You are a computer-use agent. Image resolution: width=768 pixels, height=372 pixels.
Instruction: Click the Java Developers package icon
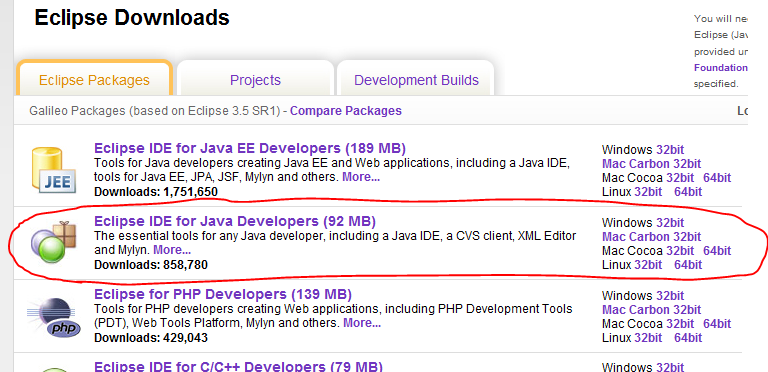click(x=53, y=241)
